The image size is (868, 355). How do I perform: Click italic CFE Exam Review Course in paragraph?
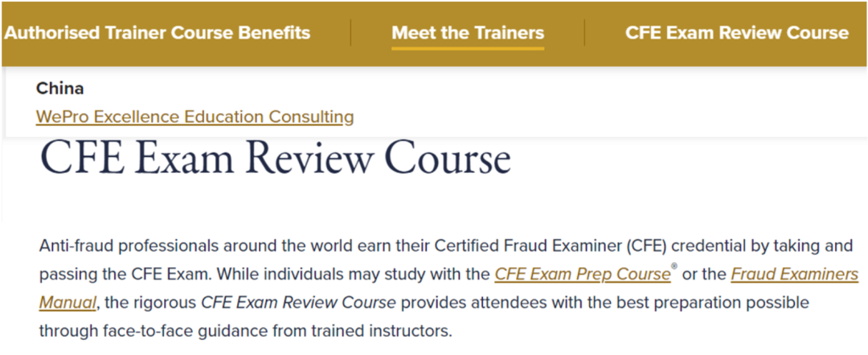click(x=298, y=303)
